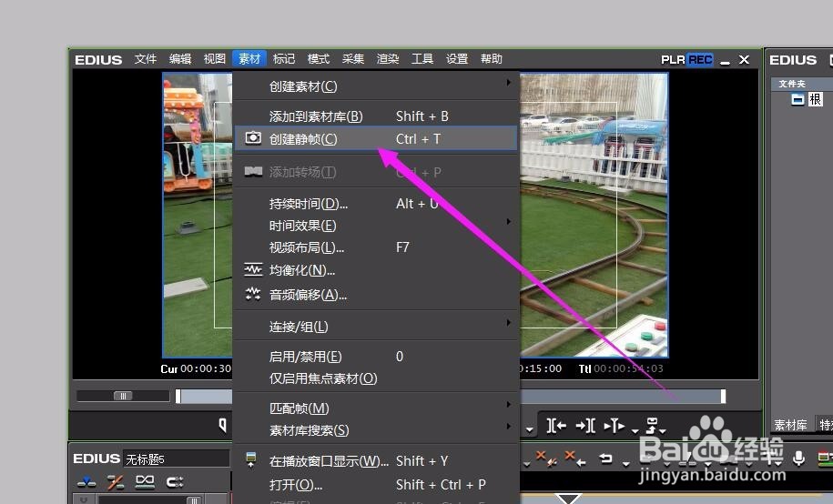Open the 渲染 menu
Screen dimensions: 833x504
388,59
